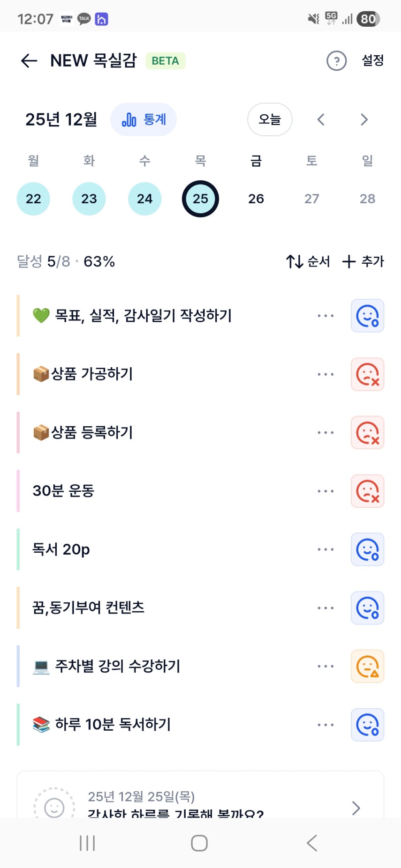Toggle partial status face for 주차별 강의 수강하기
Viewport: 401px width, 868px height.
(367, 666)
